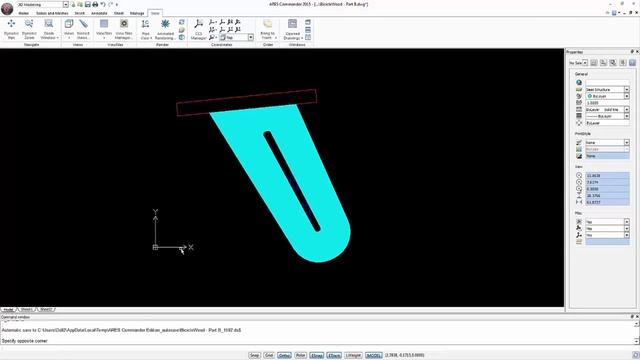Toggle ETrack in the status bar

click(x=334, y=355)
